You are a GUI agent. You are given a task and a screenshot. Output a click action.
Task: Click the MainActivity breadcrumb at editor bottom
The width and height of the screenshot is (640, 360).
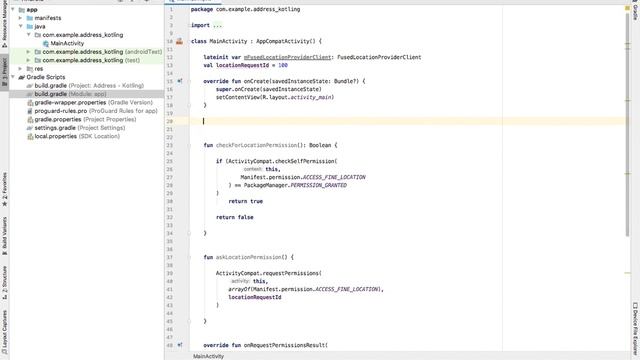208,356
